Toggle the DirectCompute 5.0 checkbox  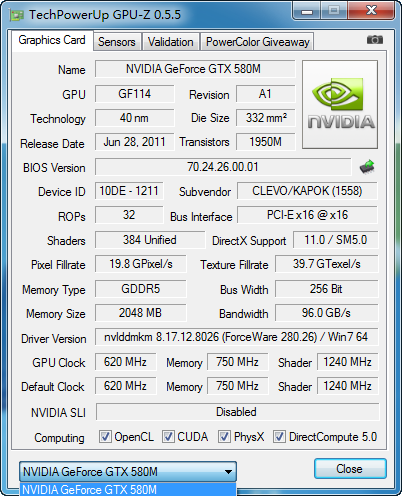point(279,437)
